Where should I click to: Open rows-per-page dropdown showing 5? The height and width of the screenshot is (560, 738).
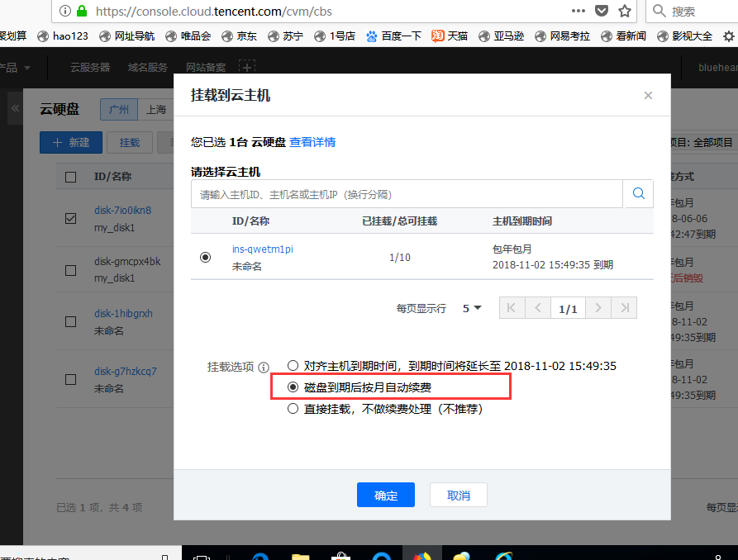click(472, 308)
